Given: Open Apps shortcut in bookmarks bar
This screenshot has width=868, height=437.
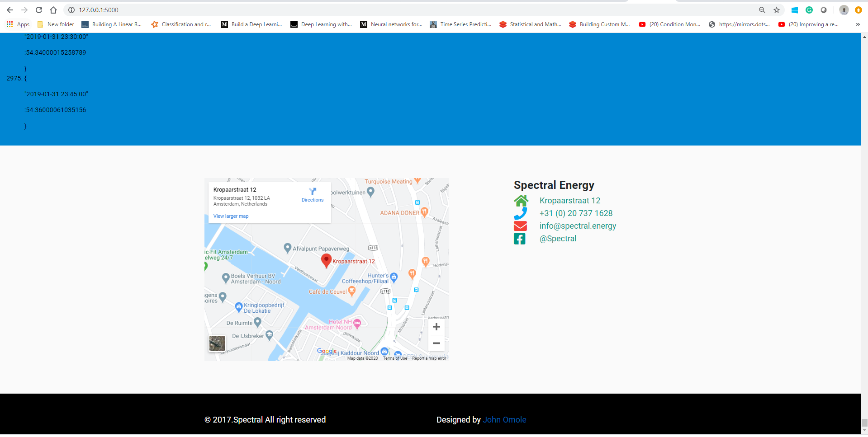Looking at the screenshot, I should [18, 24].
